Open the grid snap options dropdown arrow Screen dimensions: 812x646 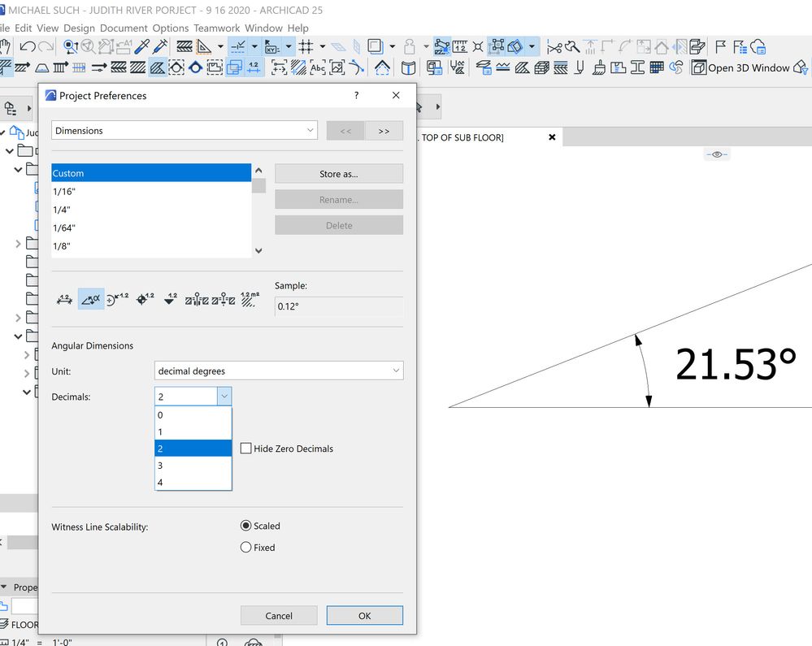[323, 46]
